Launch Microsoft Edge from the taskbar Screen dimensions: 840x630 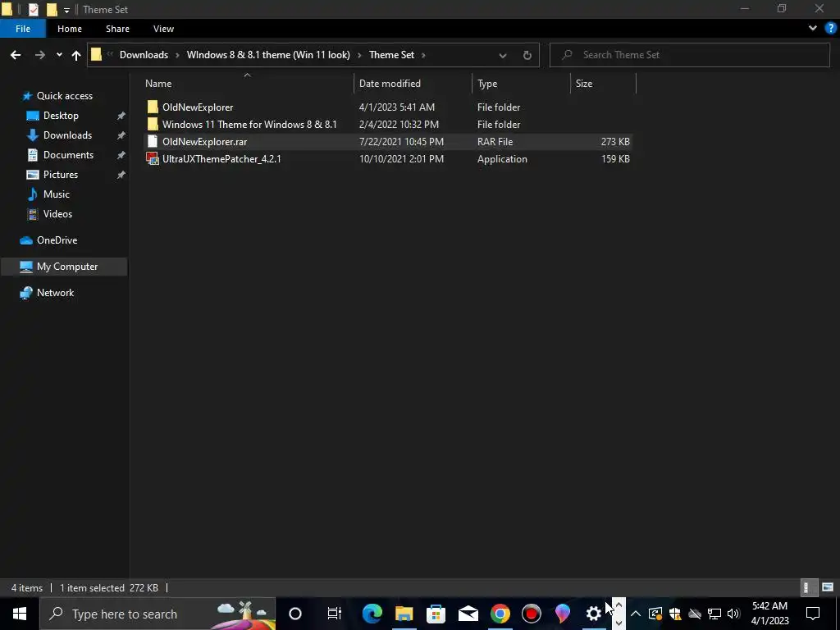[372, 614]
